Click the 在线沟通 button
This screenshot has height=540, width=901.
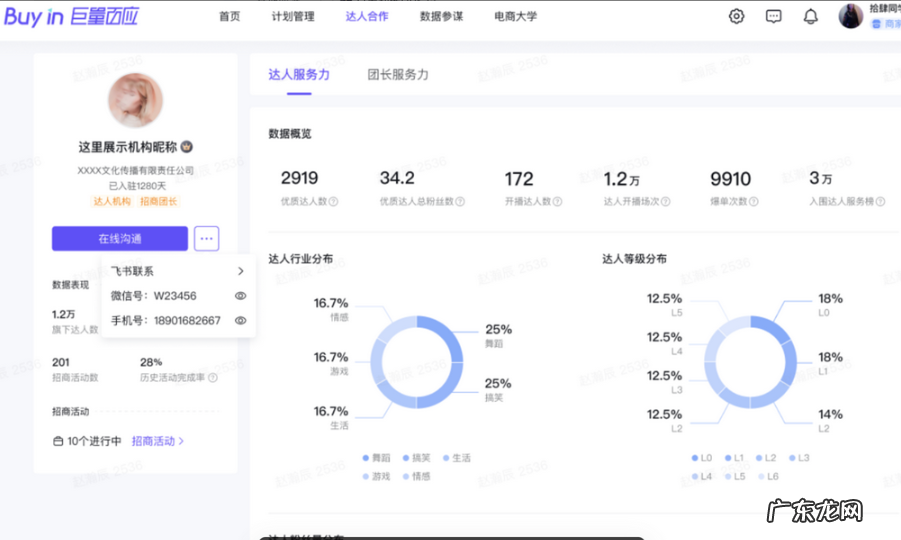tap(120, 238)
